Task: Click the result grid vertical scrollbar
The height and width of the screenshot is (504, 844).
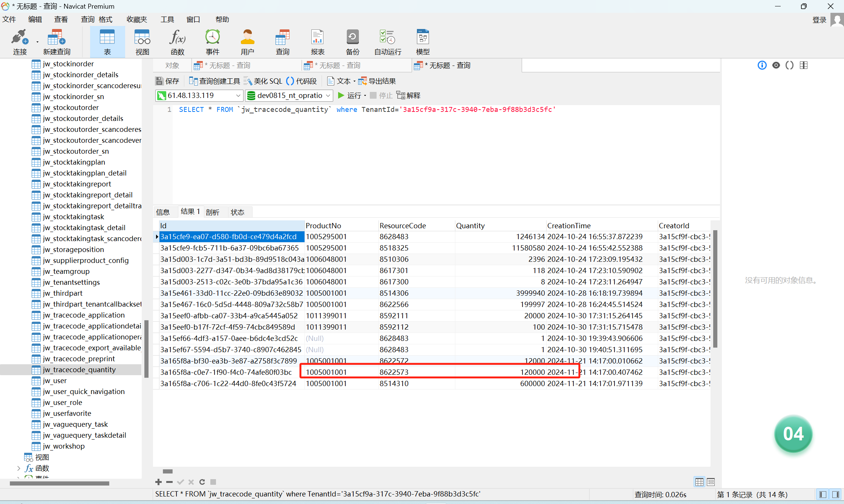Action: click(715, 289)
